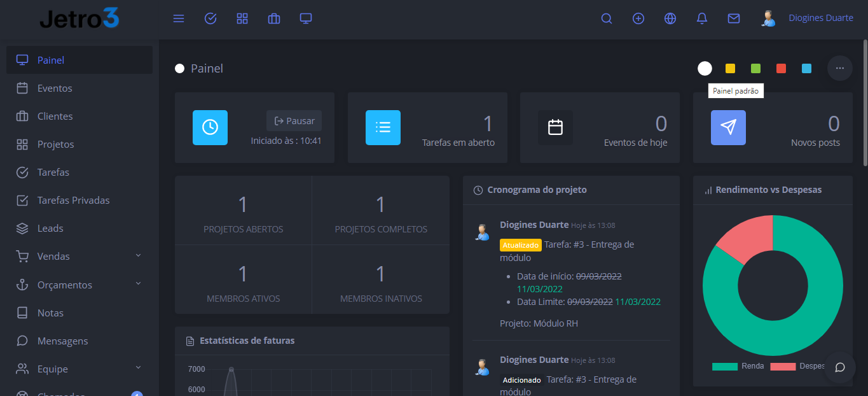This screenshot has height=396, width=868.
Task: Click the grid icon in top bar
Action: tap(242, 18)
